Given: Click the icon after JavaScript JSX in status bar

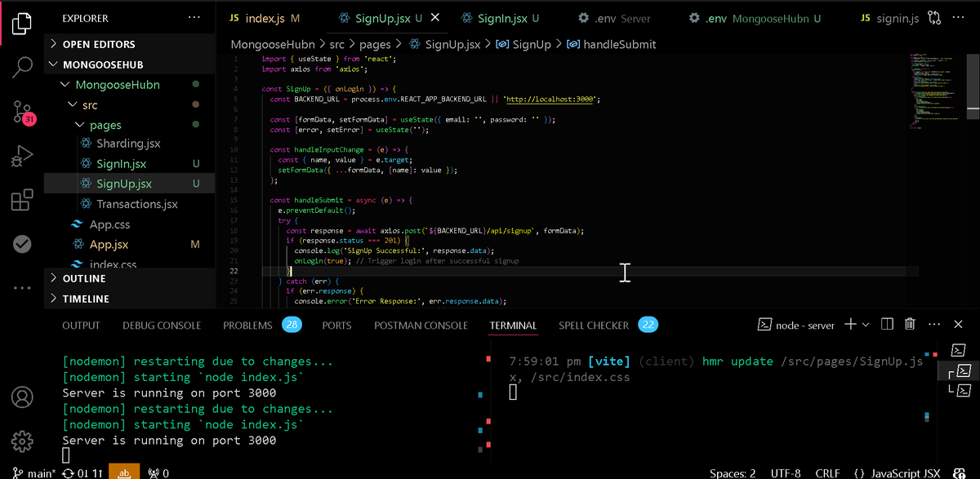Looking at the screenshot, I should click(958, 472).
